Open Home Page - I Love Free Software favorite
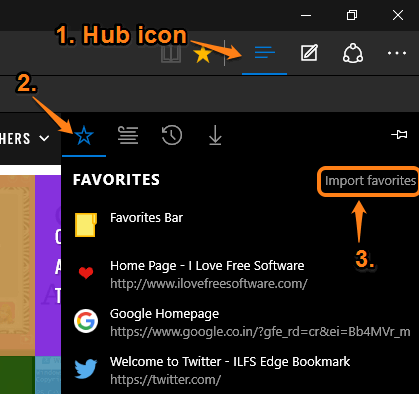This screenshot has width=419, height=394. click(x=240, y=274)
